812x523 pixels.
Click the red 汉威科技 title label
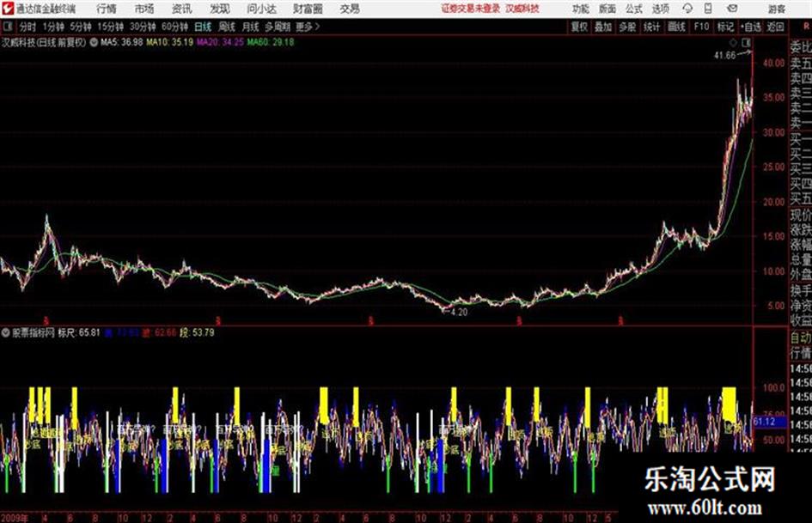522,9
